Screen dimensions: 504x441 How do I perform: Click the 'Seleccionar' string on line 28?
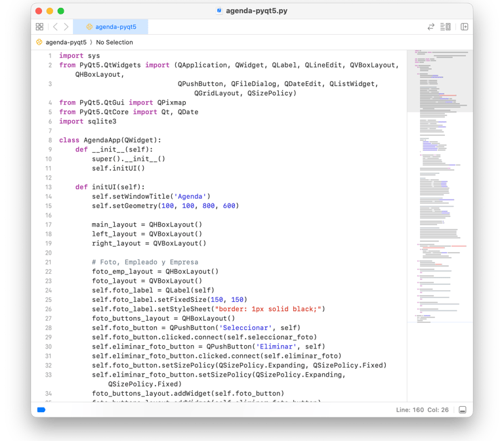245,328
